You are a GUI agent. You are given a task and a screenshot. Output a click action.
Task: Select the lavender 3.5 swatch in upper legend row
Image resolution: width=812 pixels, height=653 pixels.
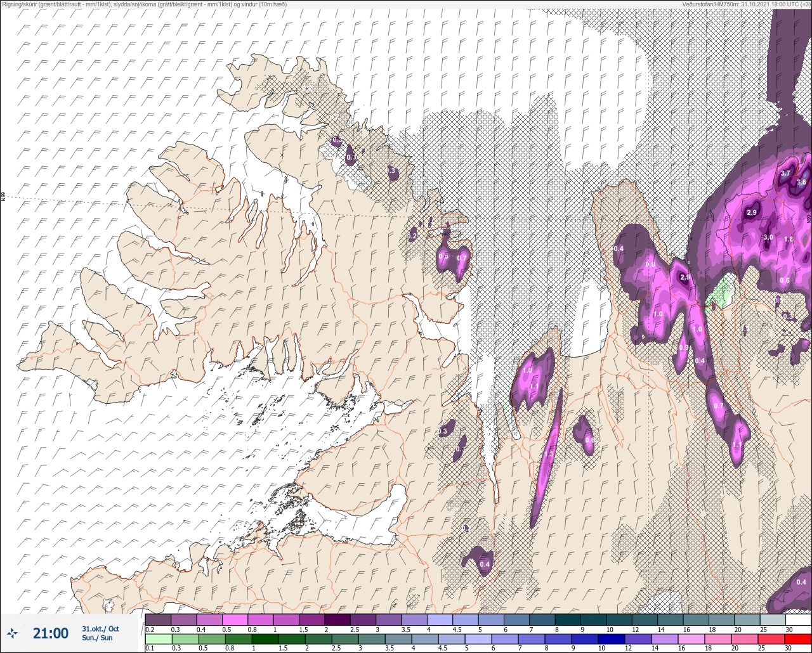click(414, 619)
